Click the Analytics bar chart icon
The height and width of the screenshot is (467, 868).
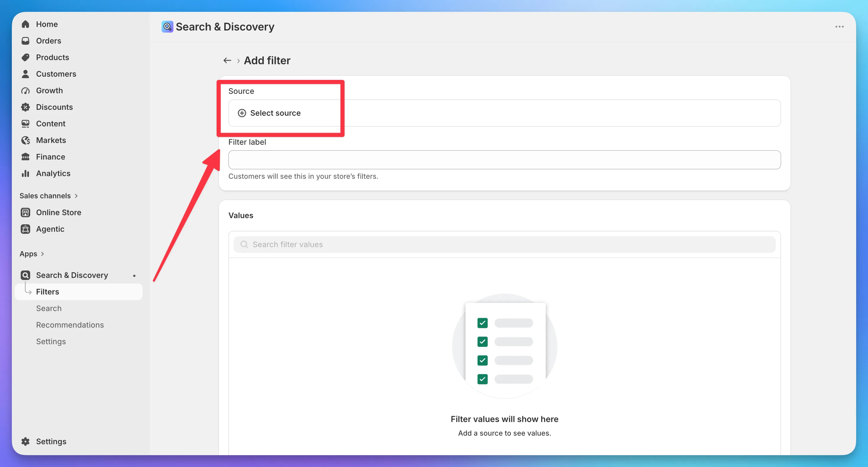point(25,173)
